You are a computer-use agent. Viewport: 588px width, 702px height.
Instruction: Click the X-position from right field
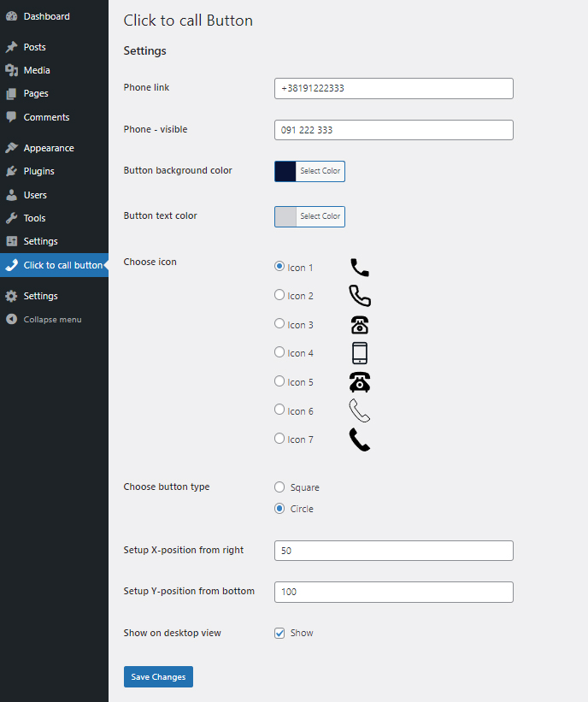pyautogui.click(x=394, y=551)
